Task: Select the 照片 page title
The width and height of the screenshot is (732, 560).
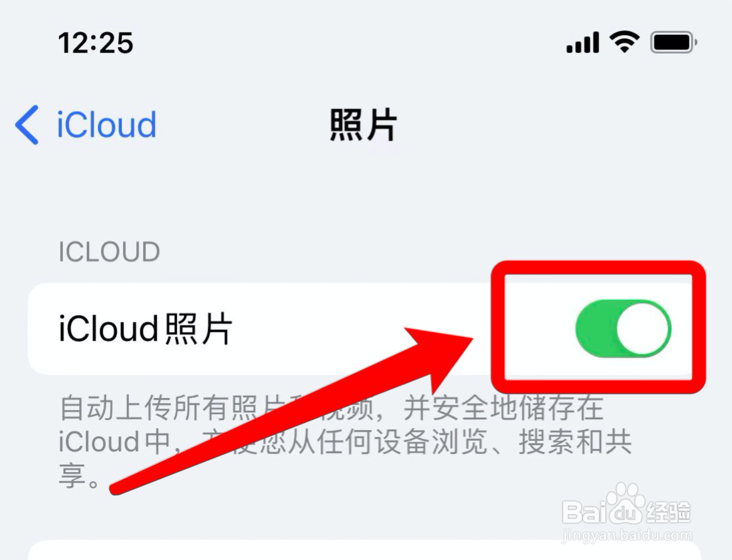Action: click(x=363, y=124)
